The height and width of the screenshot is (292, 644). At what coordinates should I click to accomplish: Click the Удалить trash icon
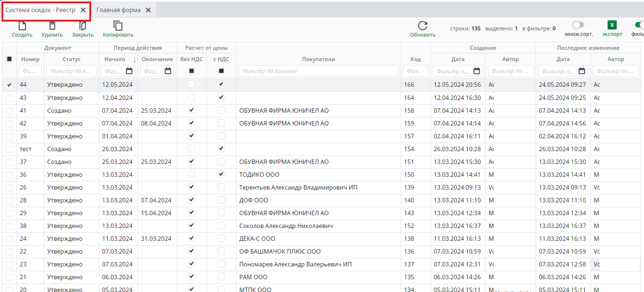[x=52, y=26]
